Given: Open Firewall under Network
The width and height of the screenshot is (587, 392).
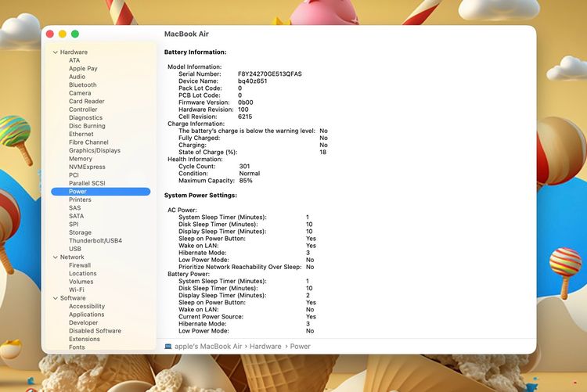Looking at the screenshot, I should tap(80, 265).
